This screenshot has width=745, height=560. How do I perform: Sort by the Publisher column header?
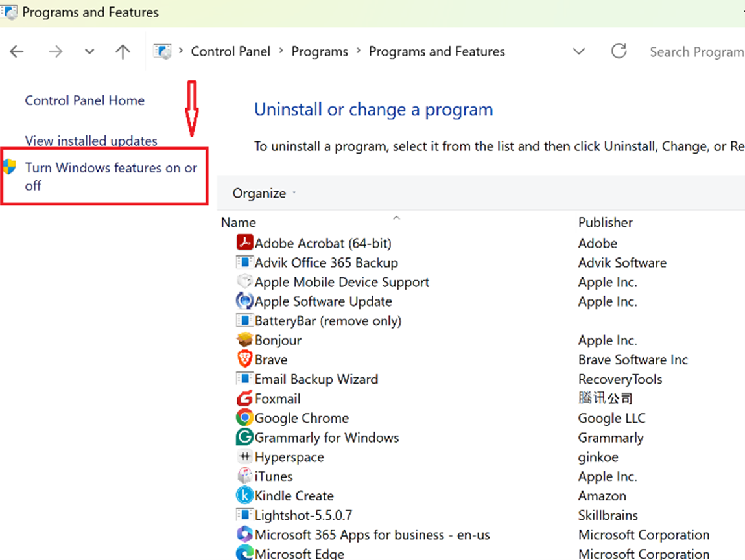pyautogui.click(x=606, y=222)
